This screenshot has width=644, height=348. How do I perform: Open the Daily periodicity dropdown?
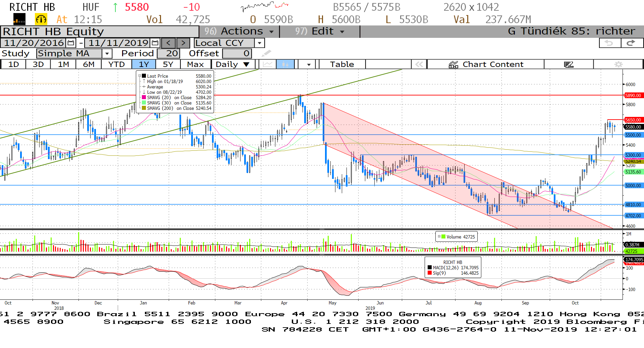click(x=246, y=64)
